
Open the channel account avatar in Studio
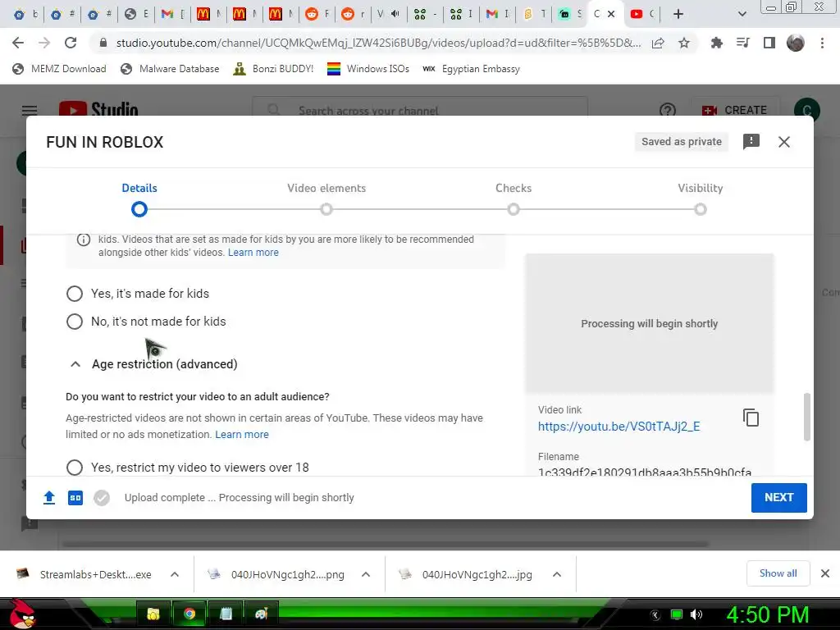tap(807, 110)
